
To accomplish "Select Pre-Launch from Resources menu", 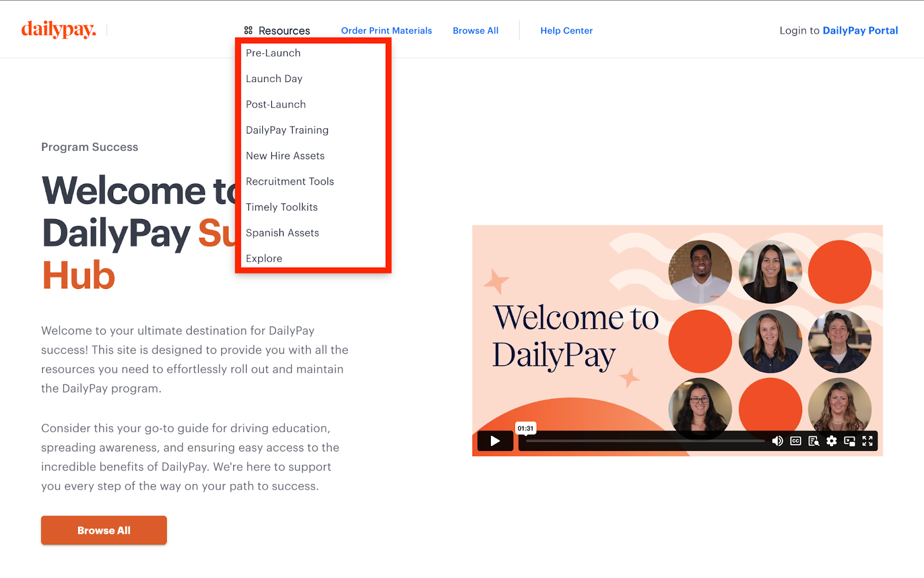I will pyautogui.click(x=273, y=53).
